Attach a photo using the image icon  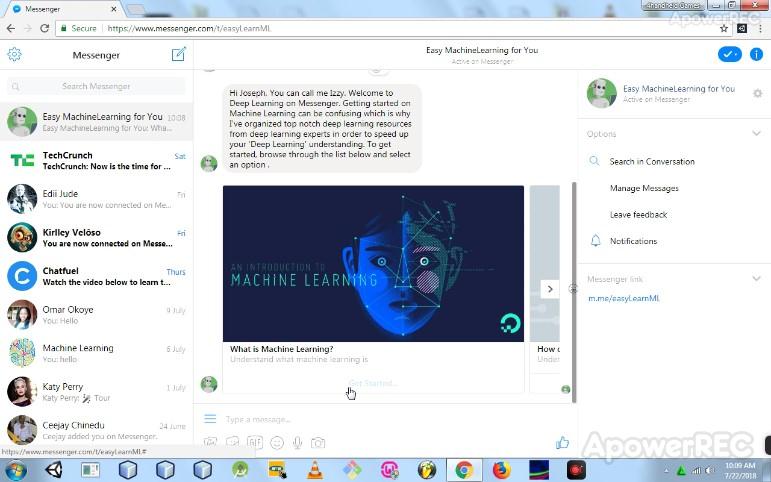pyautogui.click(x=210, y=442)
